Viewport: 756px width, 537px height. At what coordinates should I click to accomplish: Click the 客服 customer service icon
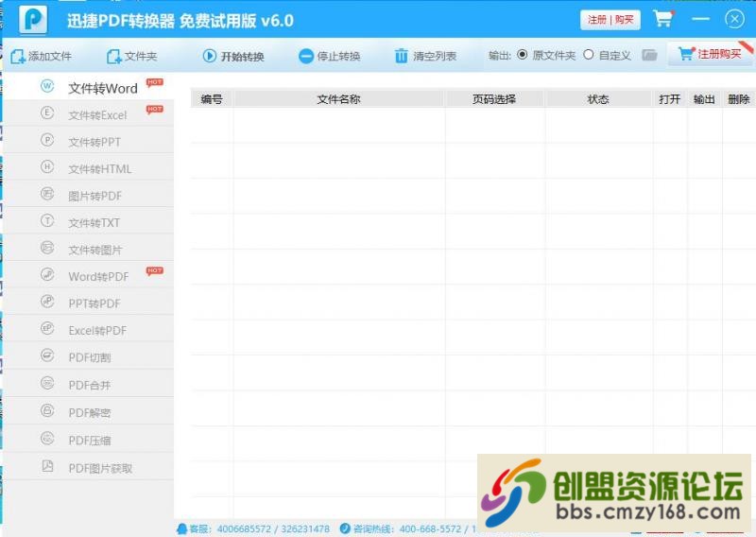[x=181, y=529]
